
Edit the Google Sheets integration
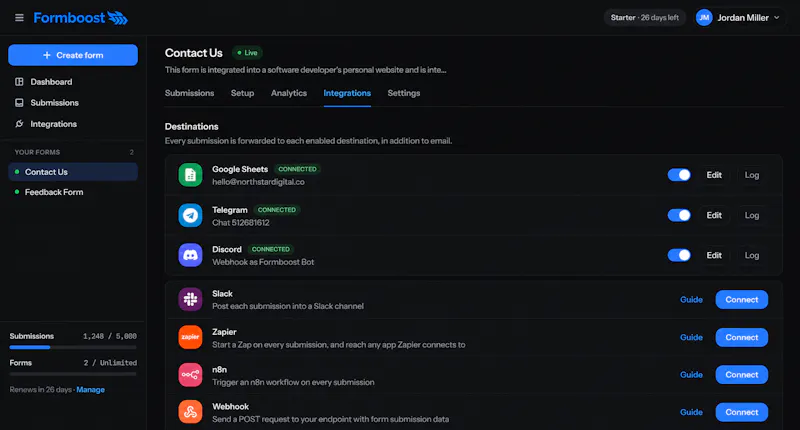714,175
